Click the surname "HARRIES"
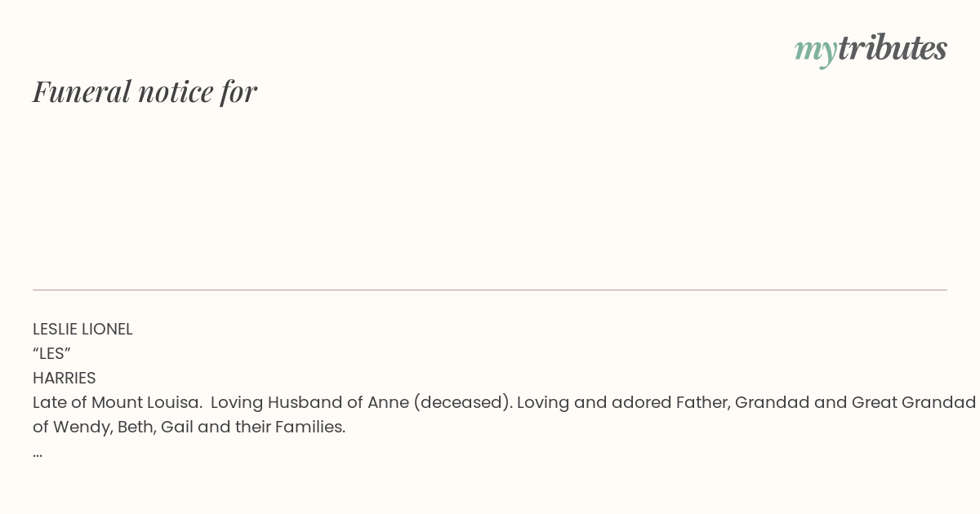This screenshot has height=514, width=980. pos(65,379)
